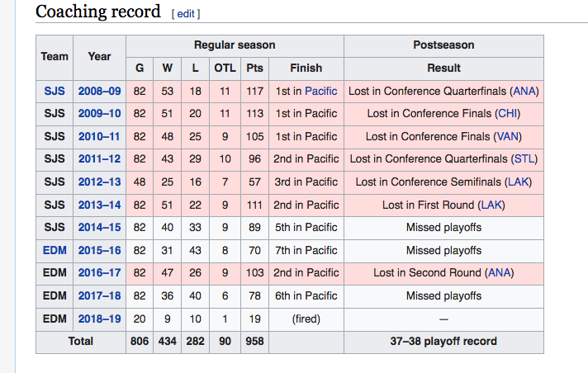Follow the VAN opponent link
Image resolution: width=588 pixels, height=373 pixels.
507,136
